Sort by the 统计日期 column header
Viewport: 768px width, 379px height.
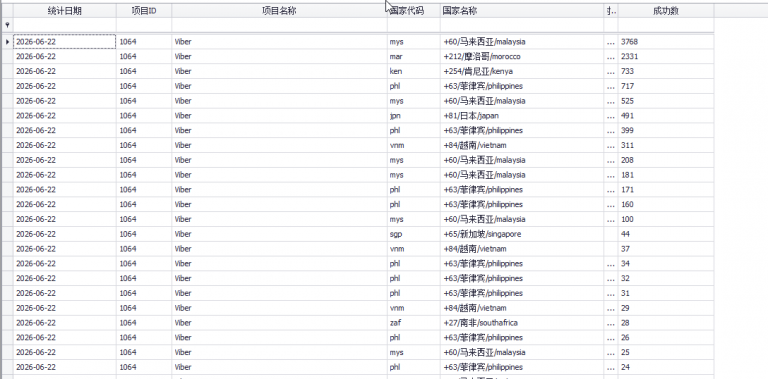(65, 11)
